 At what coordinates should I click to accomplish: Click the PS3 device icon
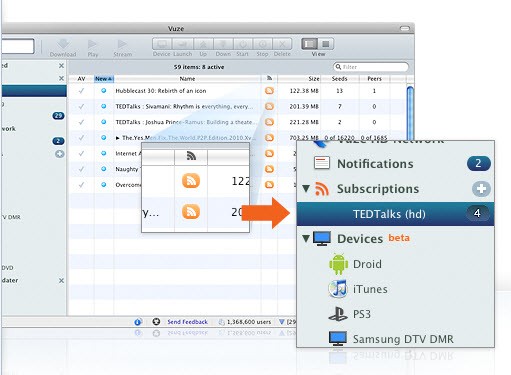click(x=338, y=314)
